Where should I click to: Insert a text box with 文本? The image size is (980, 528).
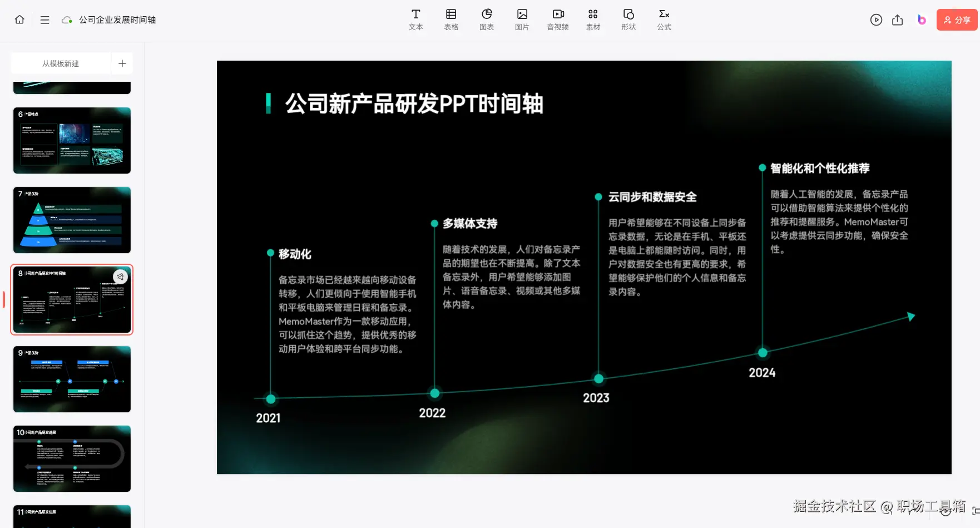[416, 19]
